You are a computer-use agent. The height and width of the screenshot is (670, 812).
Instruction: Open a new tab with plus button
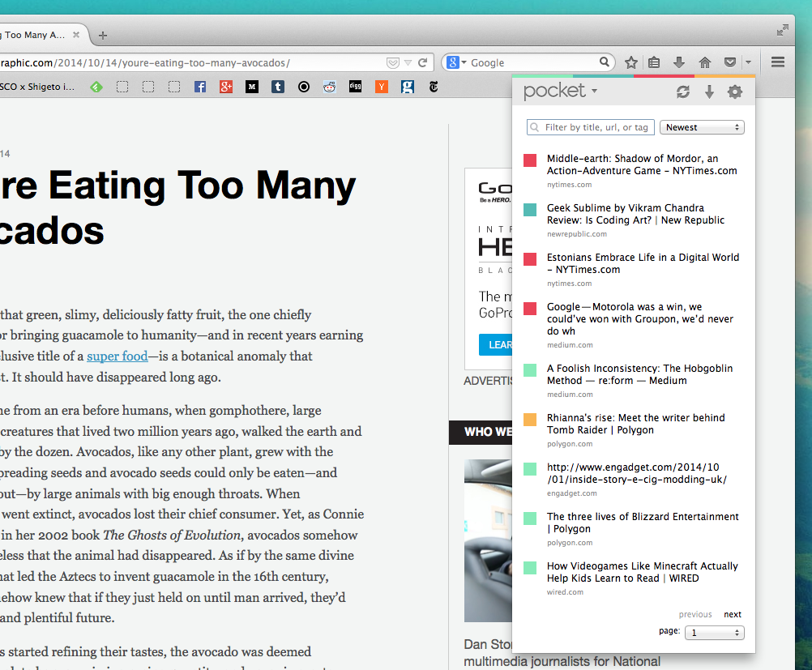click(103, 35)
